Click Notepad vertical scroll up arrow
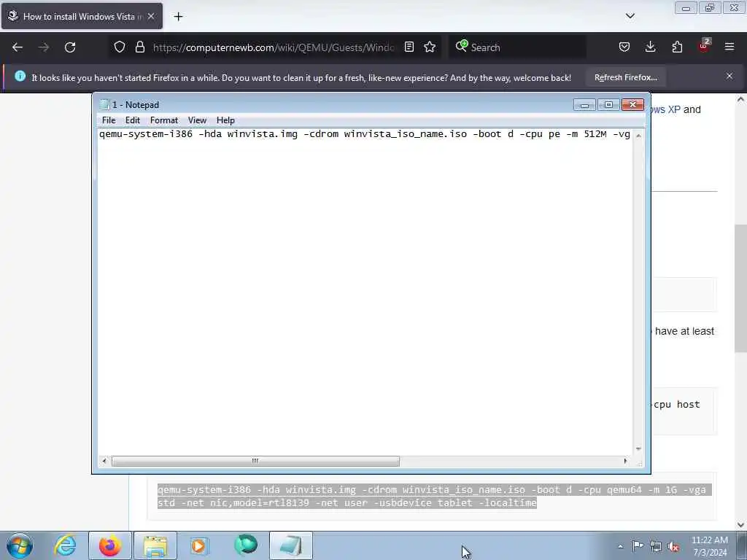 (638, 136)
